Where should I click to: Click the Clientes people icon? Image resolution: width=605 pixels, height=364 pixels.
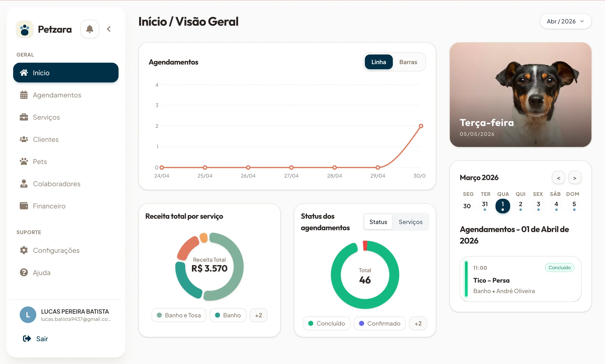point(24,139)
